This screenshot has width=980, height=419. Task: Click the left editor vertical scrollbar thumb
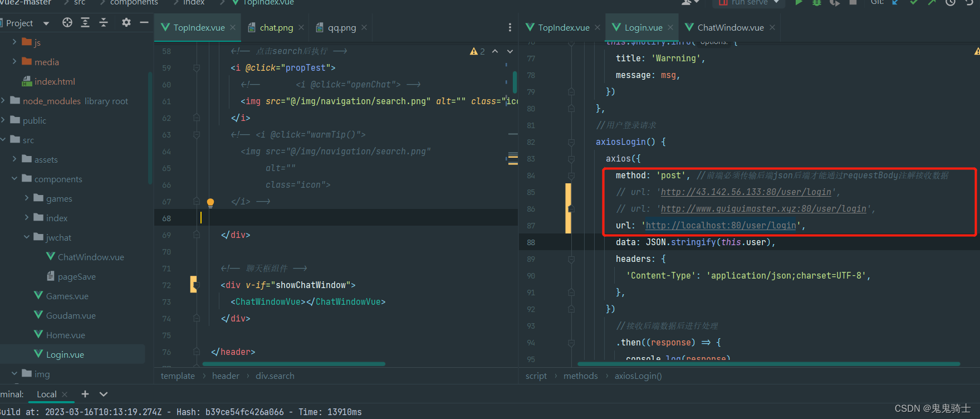point(514,82)
